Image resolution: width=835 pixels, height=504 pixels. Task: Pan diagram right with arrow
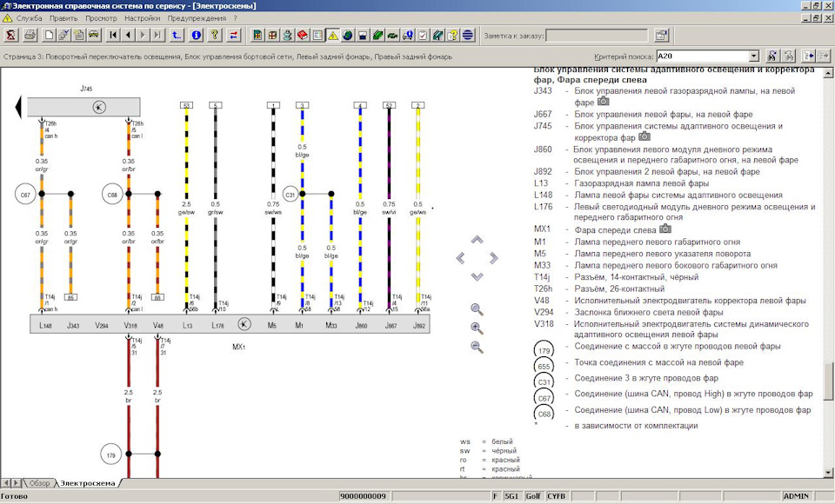pos(494,258)
